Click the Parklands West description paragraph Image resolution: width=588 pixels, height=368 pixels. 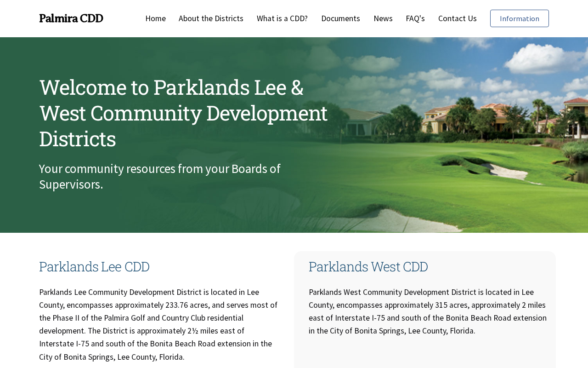point(428,311)
